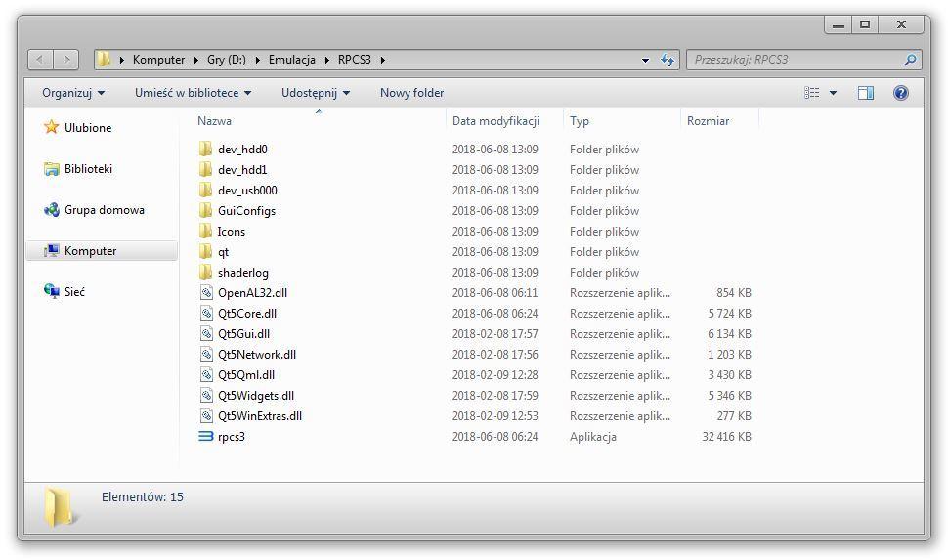Image resolution: width=948 pixels, height=560 pixels.
Task: Click the search magnifier icon
Action: pyautogui.click(x=910, y=60)
